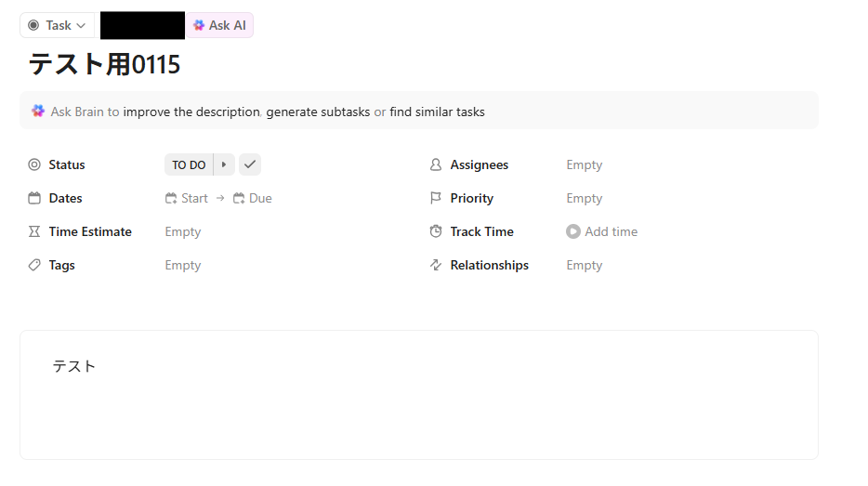
Task: Open the TO DO status dropdown
Action: [x=189, y=164]
